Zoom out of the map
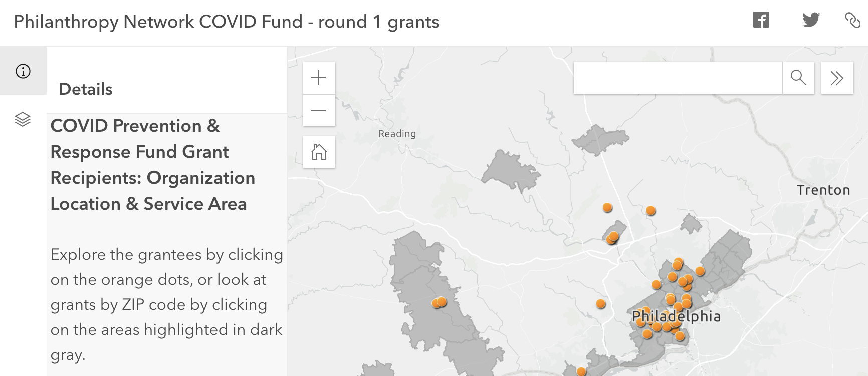The image size is (868, 376). (319, 110)
